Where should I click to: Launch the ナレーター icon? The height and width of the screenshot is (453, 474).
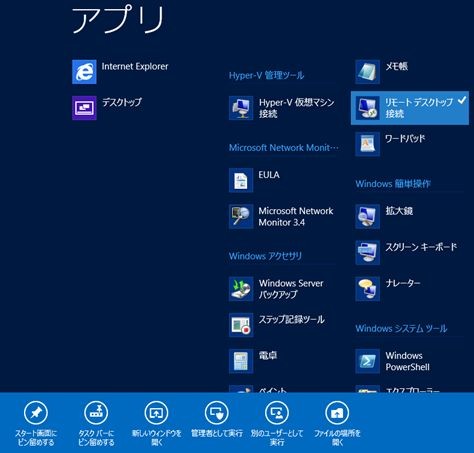(x=367, y=289)
